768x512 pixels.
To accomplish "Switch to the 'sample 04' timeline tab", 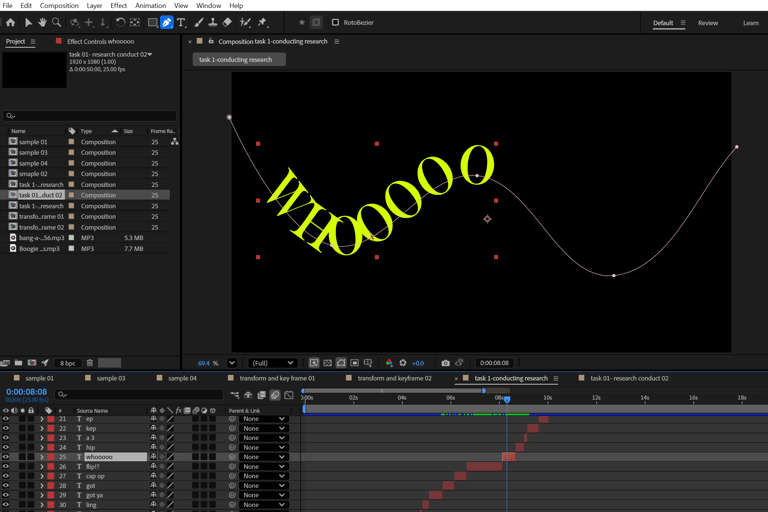I will 182,379.
